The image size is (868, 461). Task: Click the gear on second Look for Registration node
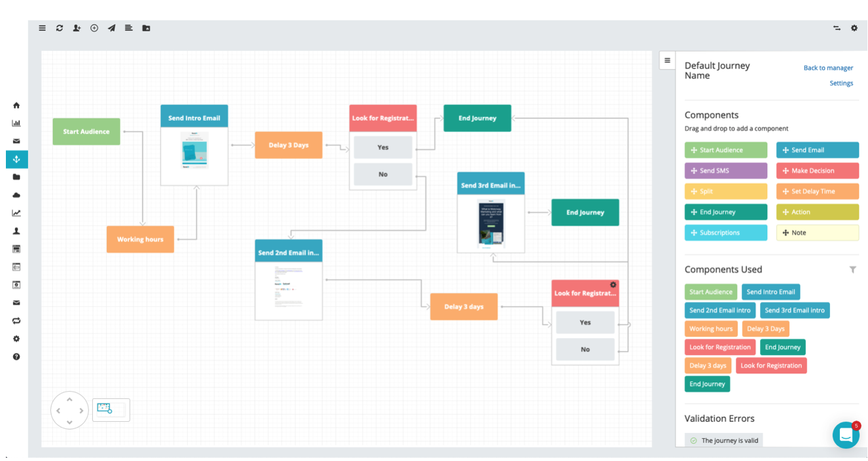tap(613, 285)
